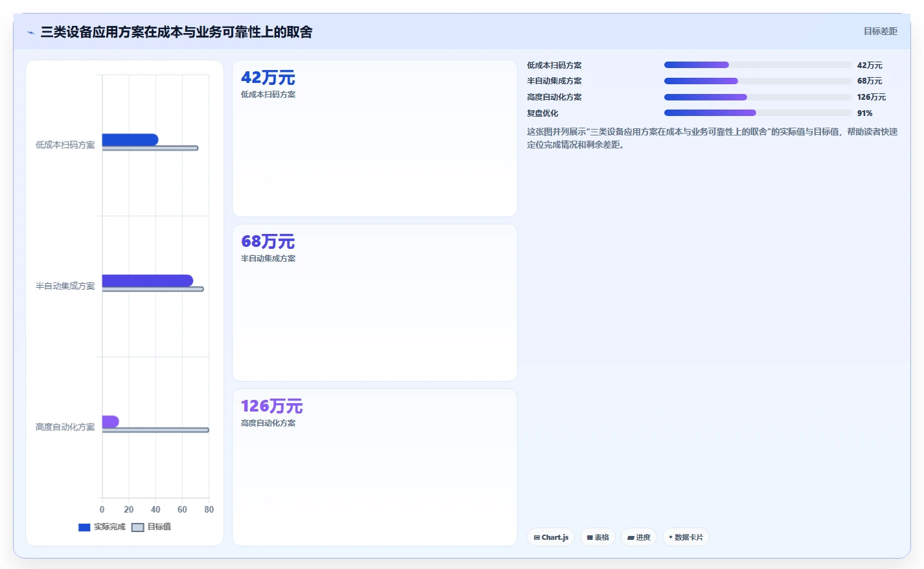
Task: Click the x-axis tick label 80
Action: click(x=209, y=510)
